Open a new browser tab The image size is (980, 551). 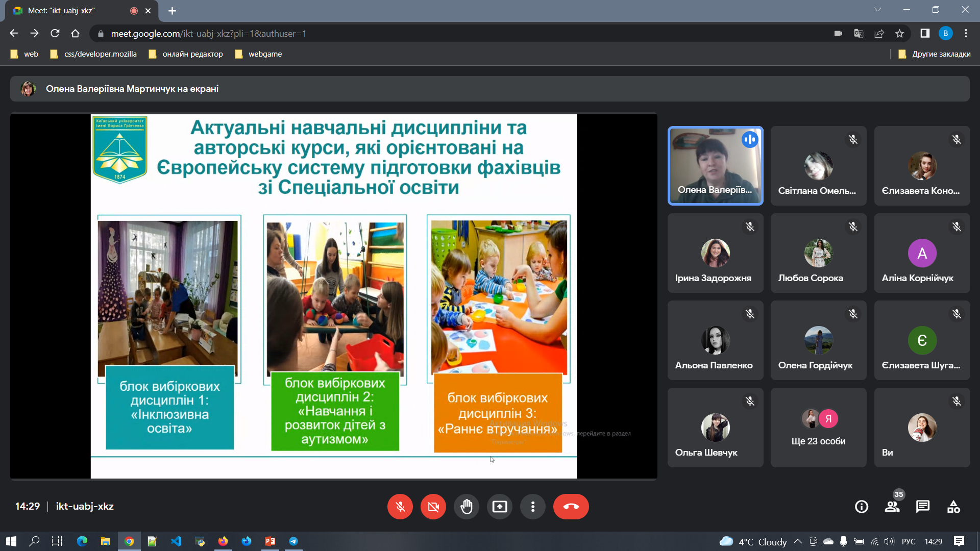coord(172,11)
